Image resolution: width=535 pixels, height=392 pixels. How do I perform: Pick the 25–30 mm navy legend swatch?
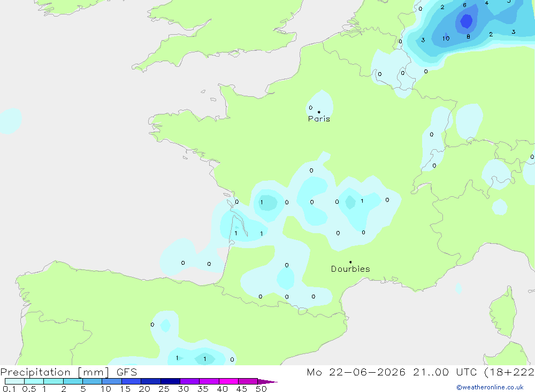pos(170,381)
